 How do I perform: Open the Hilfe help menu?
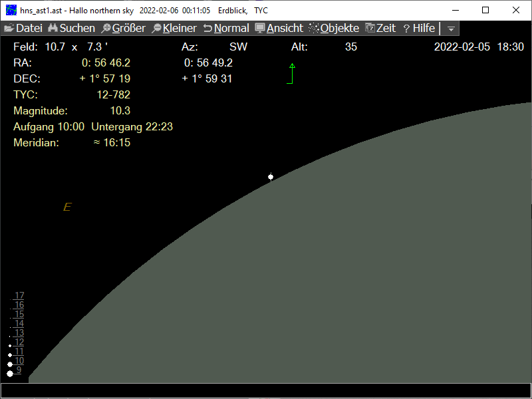(x=419, y=29)
